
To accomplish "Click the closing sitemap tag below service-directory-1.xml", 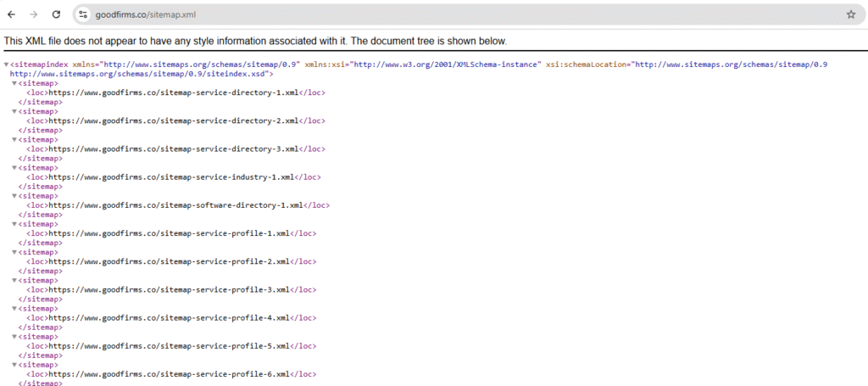I will (41, 102).
